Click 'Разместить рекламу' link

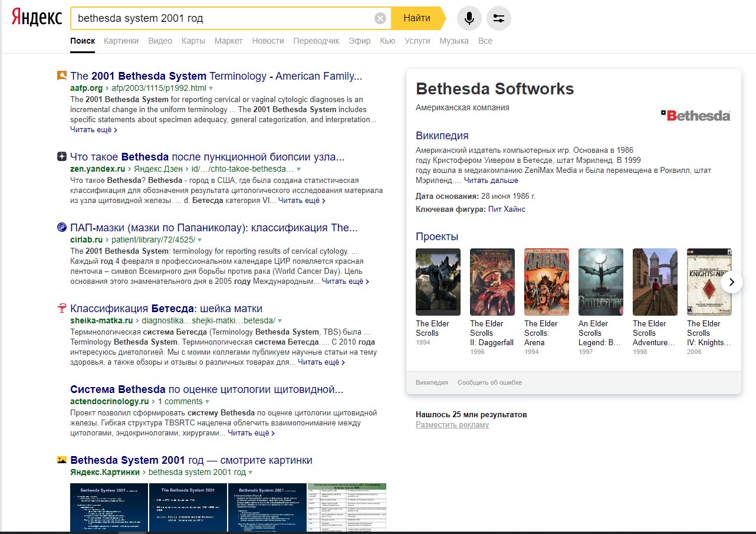452,425
